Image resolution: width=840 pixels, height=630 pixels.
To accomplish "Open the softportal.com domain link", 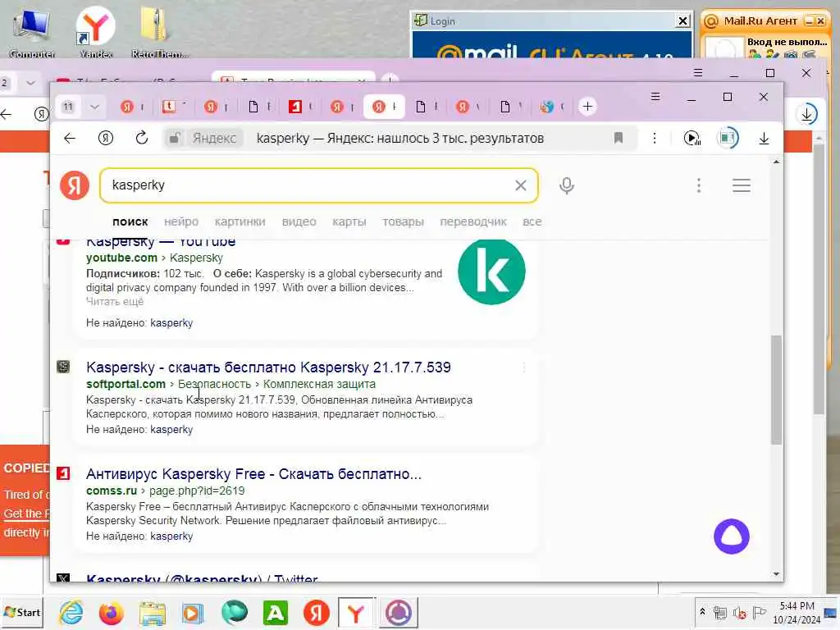I will click(126, 384).
